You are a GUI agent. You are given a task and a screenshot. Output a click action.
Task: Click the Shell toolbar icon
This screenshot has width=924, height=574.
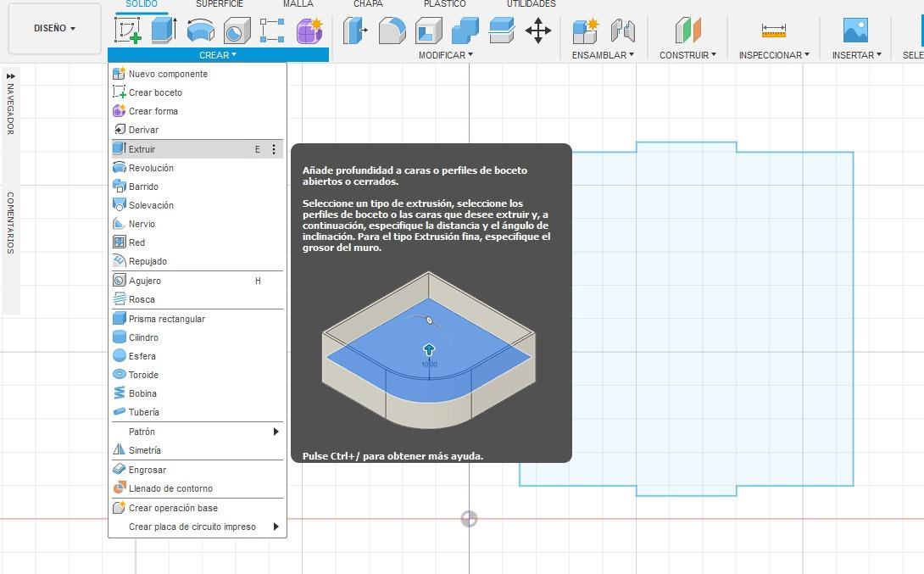(x=428, y=30)
